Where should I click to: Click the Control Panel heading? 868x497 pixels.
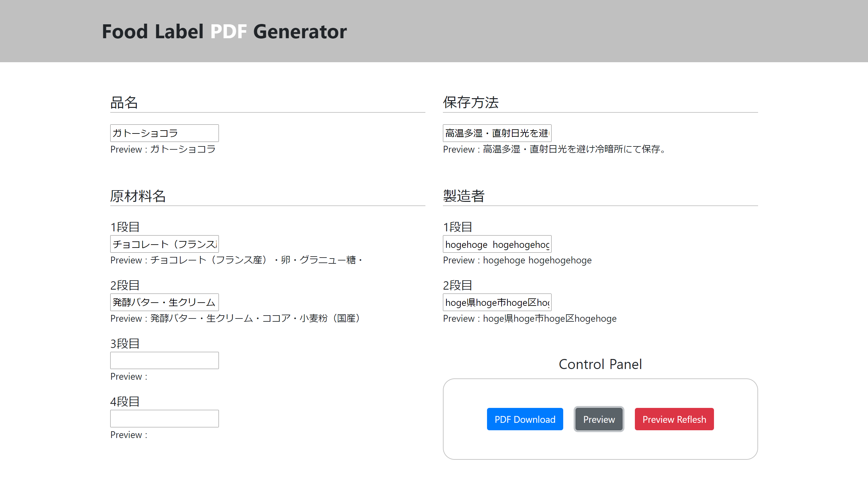coord(600,364)
